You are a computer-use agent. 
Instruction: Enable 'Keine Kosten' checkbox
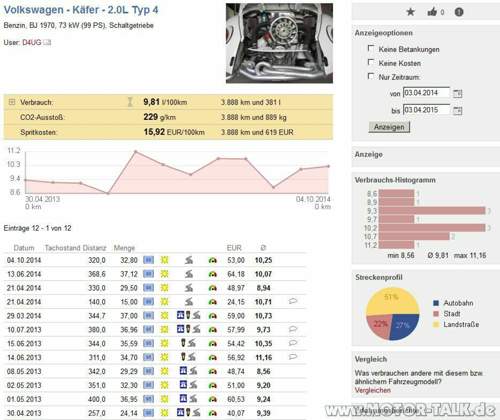[370, 62]
